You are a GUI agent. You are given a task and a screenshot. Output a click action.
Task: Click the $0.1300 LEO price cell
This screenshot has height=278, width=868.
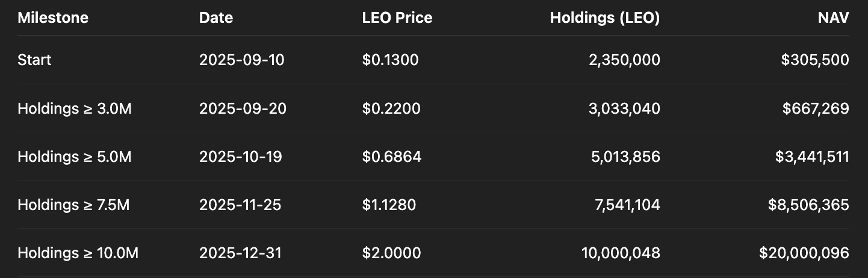click(391, 60)
